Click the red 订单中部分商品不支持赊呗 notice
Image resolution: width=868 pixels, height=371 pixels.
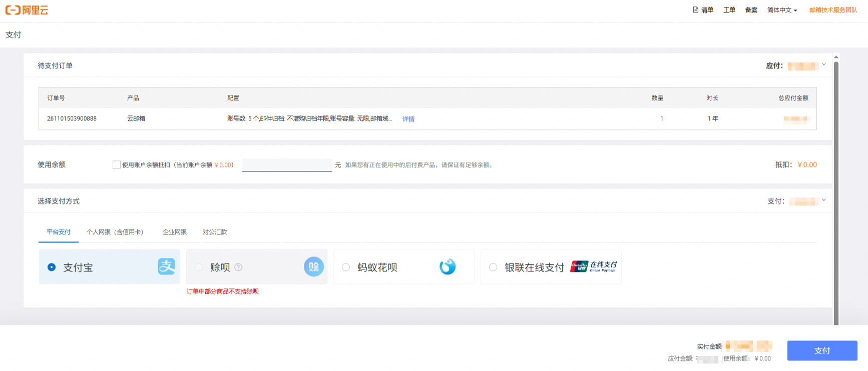pyautogui.click(x=223, y=291)
